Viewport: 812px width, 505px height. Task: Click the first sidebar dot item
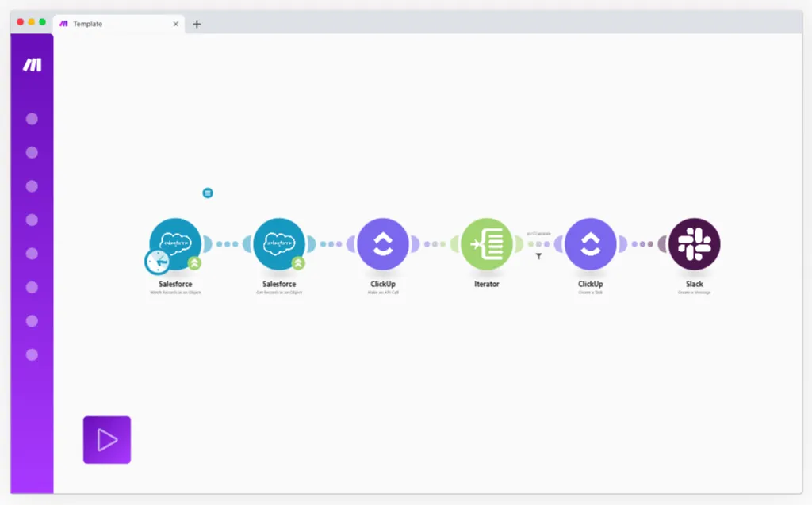coord(32,119)
